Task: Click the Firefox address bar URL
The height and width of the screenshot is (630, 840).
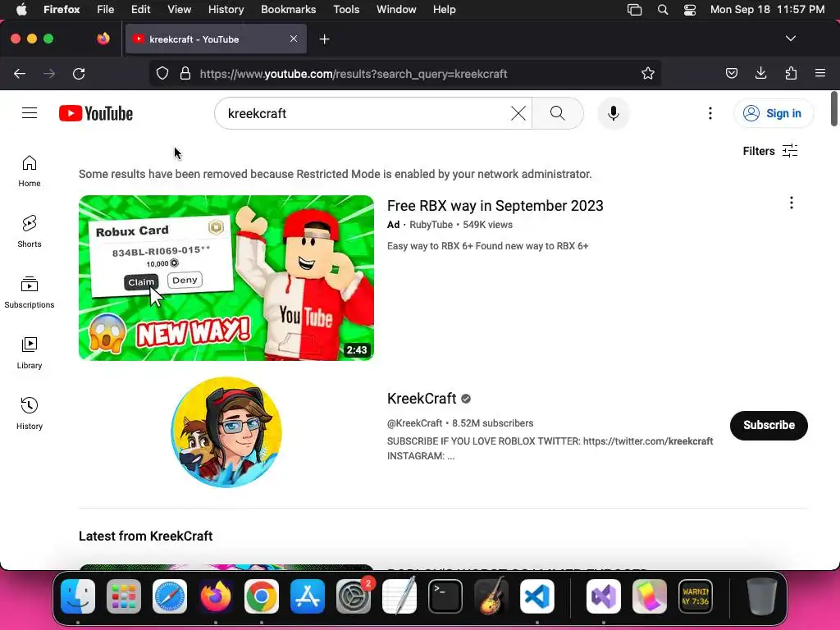Action: click(x=354, y=74)
